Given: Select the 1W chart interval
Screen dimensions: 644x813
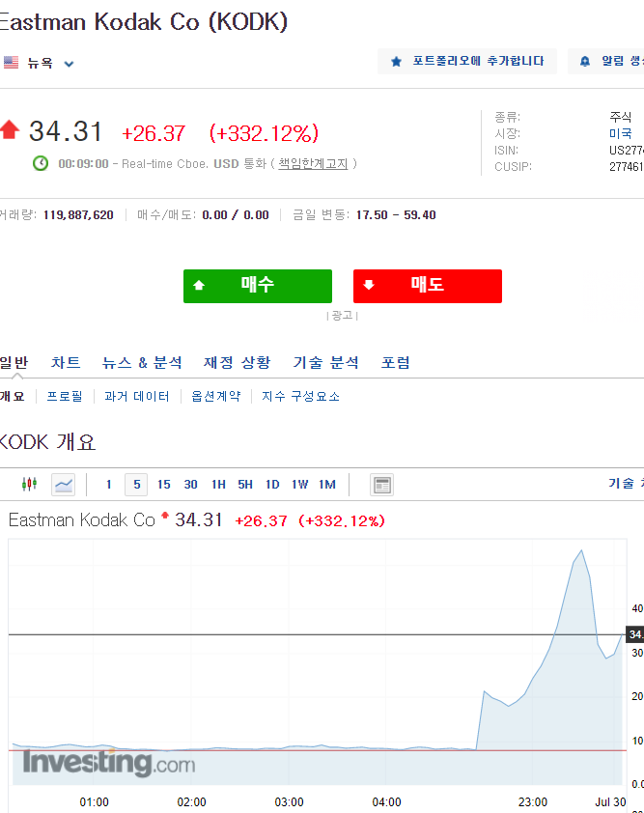Looking at the screenshot, I should coord(299,485).
